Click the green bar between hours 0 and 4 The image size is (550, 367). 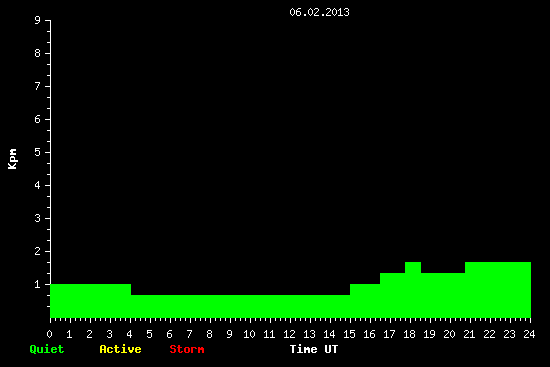90,301
